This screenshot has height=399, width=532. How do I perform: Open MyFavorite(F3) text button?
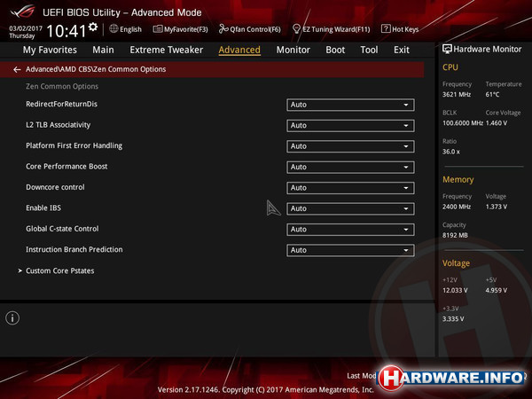pyautogui.click(x=186, y=29)
